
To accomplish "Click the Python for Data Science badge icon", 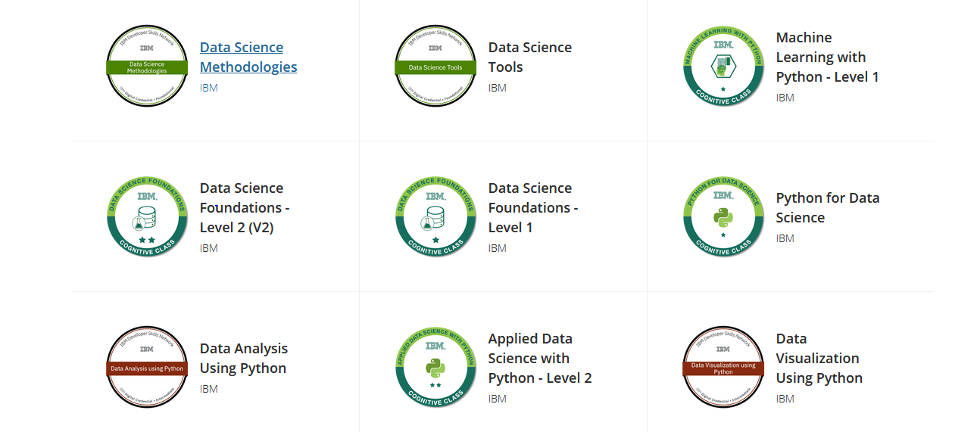I will (723, 217).
